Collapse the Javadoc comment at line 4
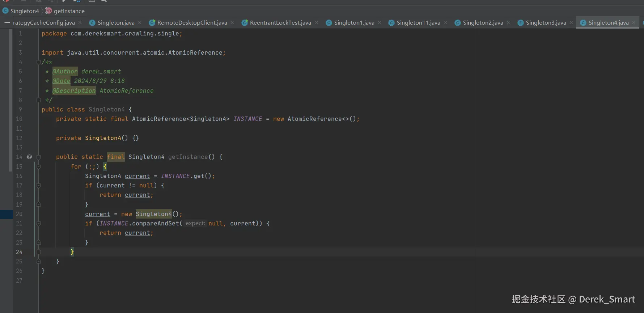Image resolution: width=644 pixels, height=313 pixels. point(38,62)
